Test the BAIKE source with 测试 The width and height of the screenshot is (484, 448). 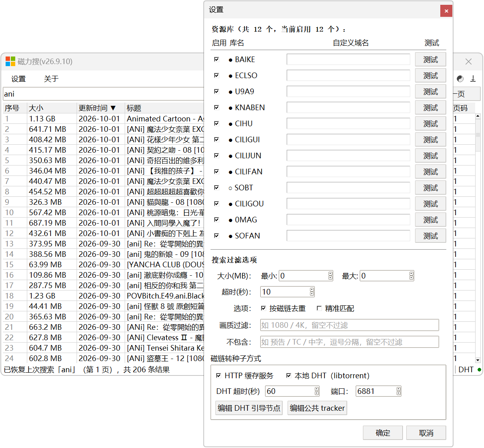point(431,60)
